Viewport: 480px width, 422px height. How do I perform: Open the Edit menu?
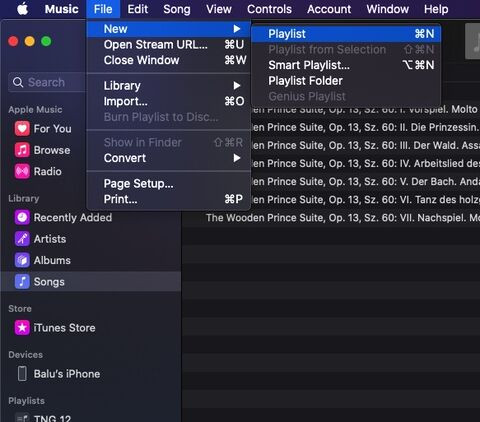tap(138, 9)
